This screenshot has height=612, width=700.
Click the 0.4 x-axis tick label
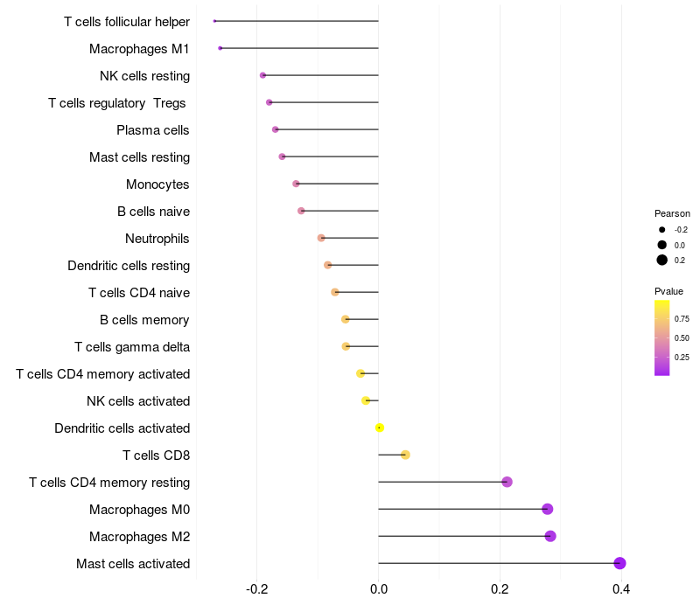coord(621,589)
